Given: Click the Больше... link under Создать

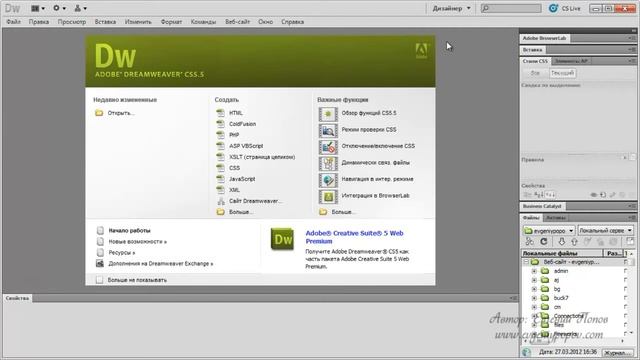Looking at the screenshot, I should click(241, 212).
